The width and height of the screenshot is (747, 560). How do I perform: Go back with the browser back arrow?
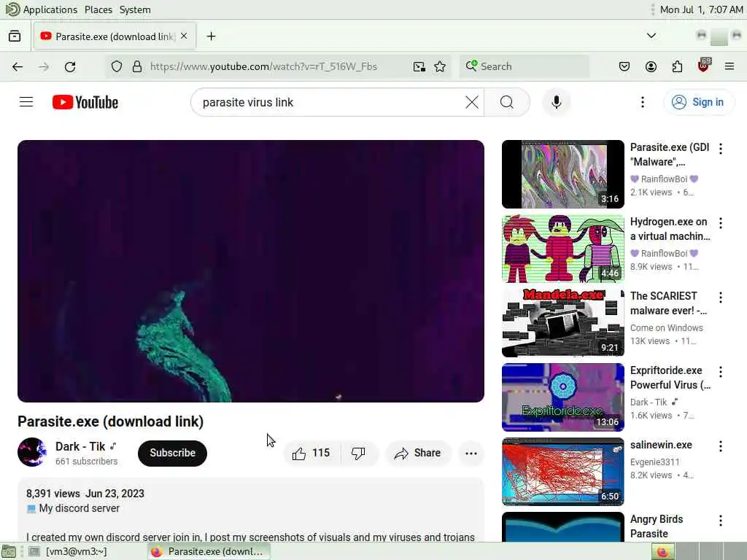(18, 66)
